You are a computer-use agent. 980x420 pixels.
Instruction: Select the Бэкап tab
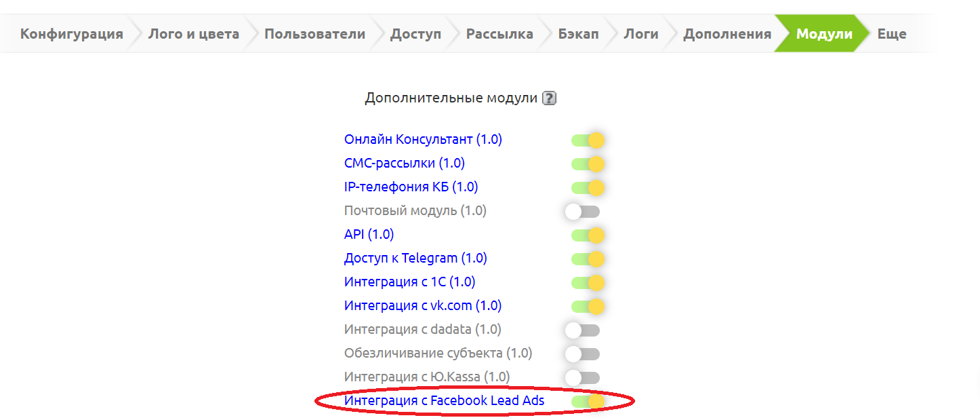click(x=578, y=34)
